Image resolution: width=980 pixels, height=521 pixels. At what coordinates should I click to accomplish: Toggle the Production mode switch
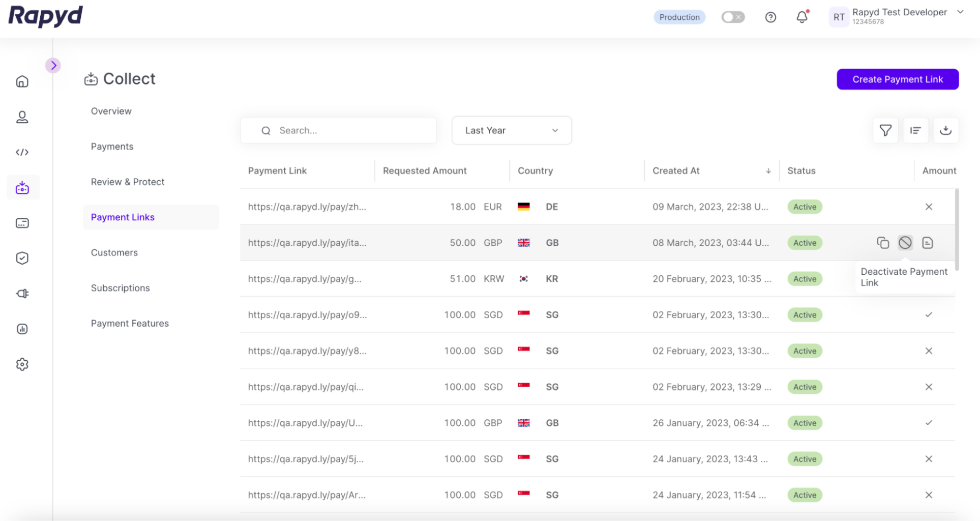click(733, 17)
